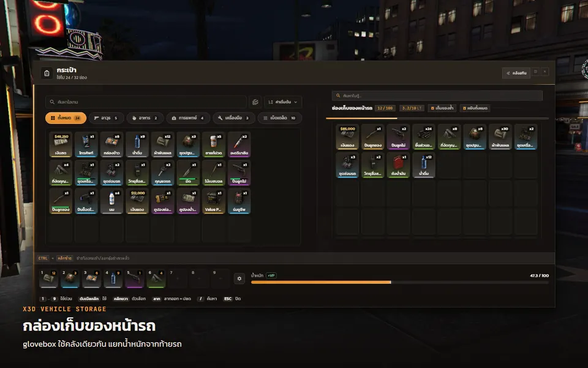Toggle multi-select mode beside the bag search
588x368 pixels.
point(255,102)
